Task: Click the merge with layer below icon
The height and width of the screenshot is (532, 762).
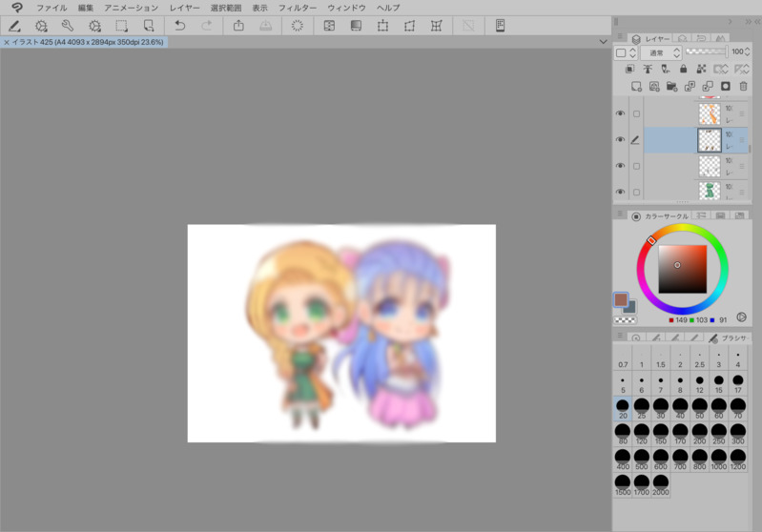Action: (x=708, y=87)
